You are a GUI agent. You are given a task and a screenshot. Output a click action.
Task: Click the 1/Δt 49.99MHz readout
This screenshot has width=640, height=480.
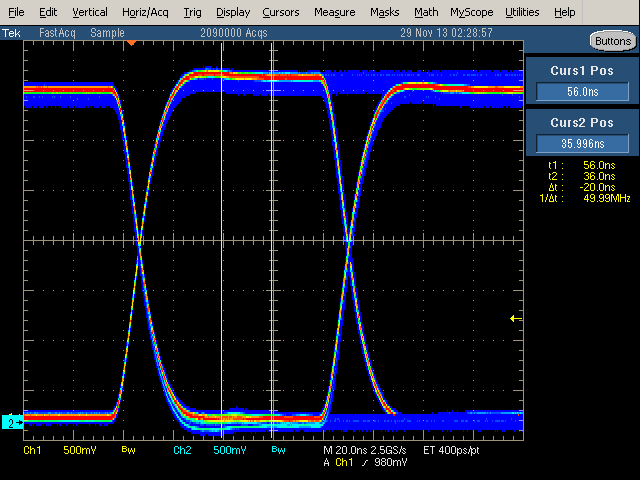[585, 198]
